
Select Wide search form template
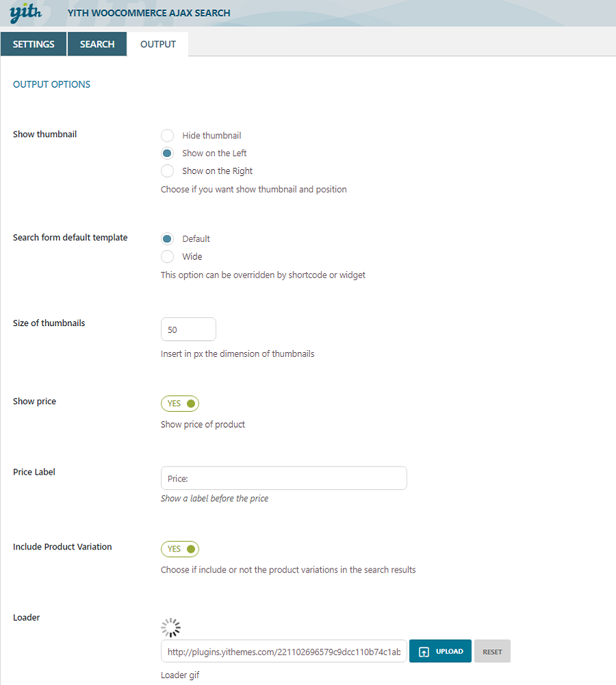pos(168,257)
